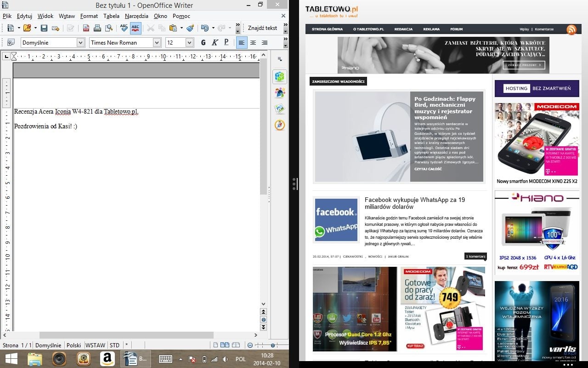Send the document as e-mail attachment
Image resolution: width=588 pixels, height=368 pixels.
pos(56,28)
